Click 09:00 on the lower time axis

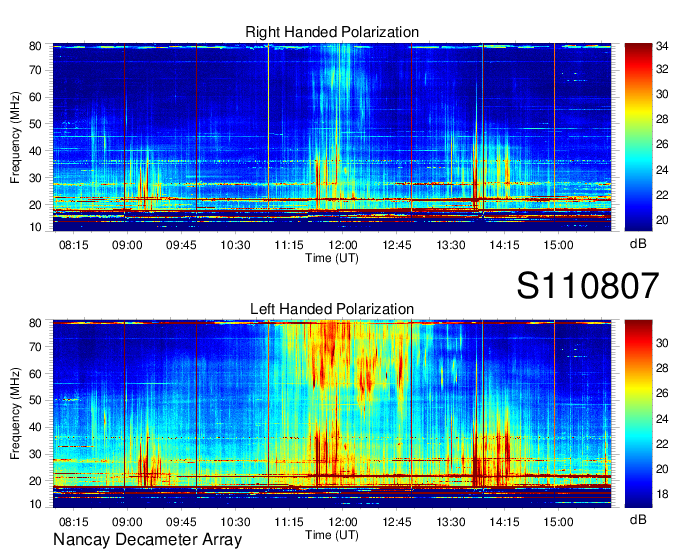pos(127,522)
